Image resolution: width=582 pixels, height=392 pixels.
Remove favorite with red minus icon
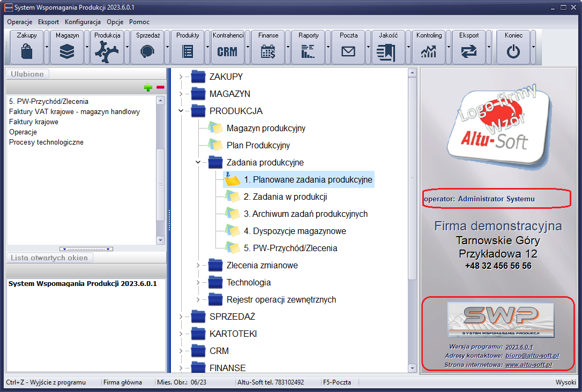(x=160, y=87)
